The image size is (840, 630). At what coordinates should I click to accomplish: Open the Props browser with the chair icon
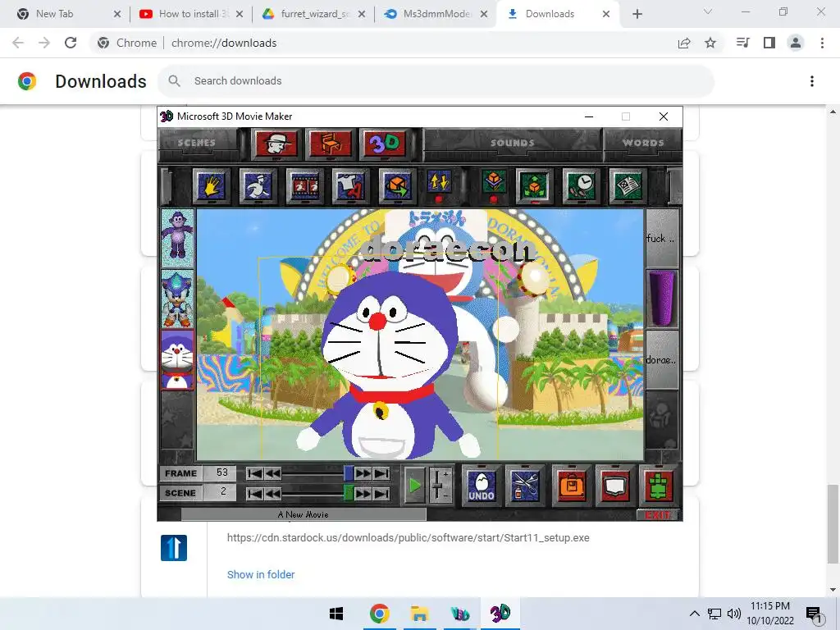(330, 144)
